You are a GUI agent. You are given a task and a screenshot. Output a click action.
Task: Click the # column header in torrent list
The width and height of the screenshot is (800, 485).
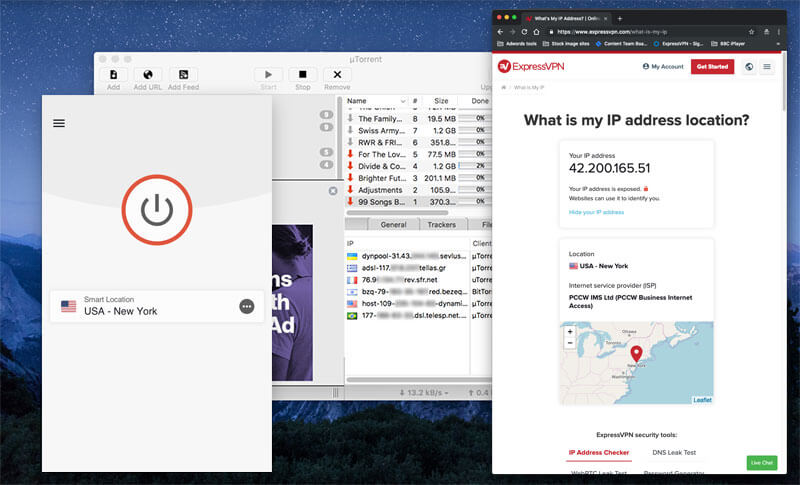[x=415, y=101]
